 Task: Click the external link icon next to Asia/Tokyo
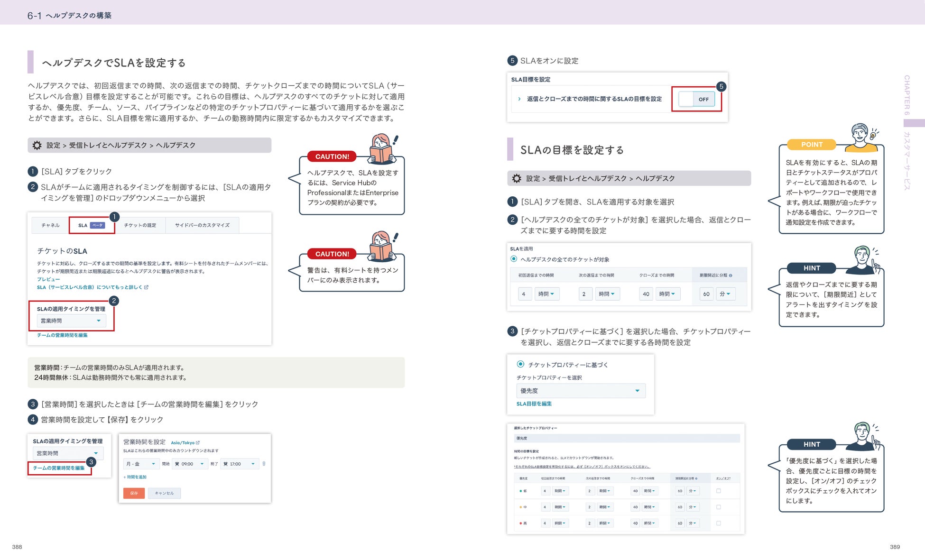tap(198, 443)
